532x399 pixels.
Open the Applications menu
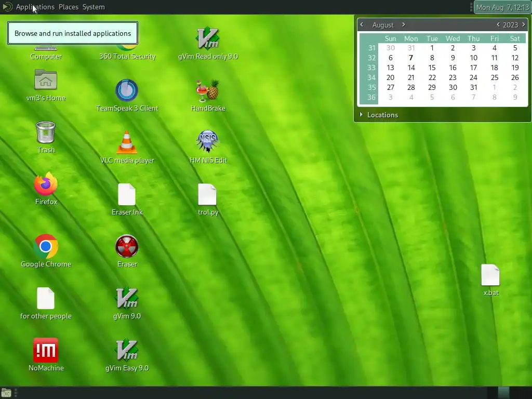(x=35, y=7)
